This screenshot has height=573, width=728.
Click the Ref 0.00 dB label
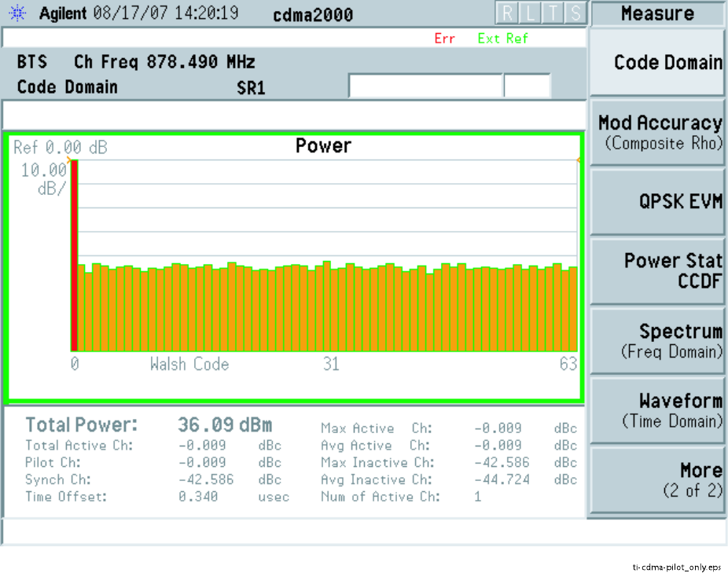(61, 148)
